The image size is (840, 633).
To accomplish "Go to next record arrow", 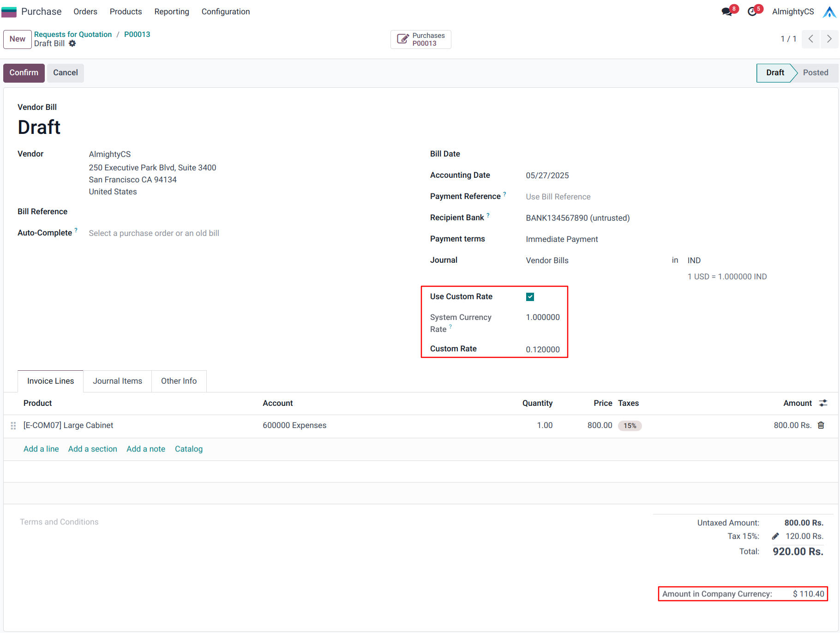I will (x=829, y=39).
